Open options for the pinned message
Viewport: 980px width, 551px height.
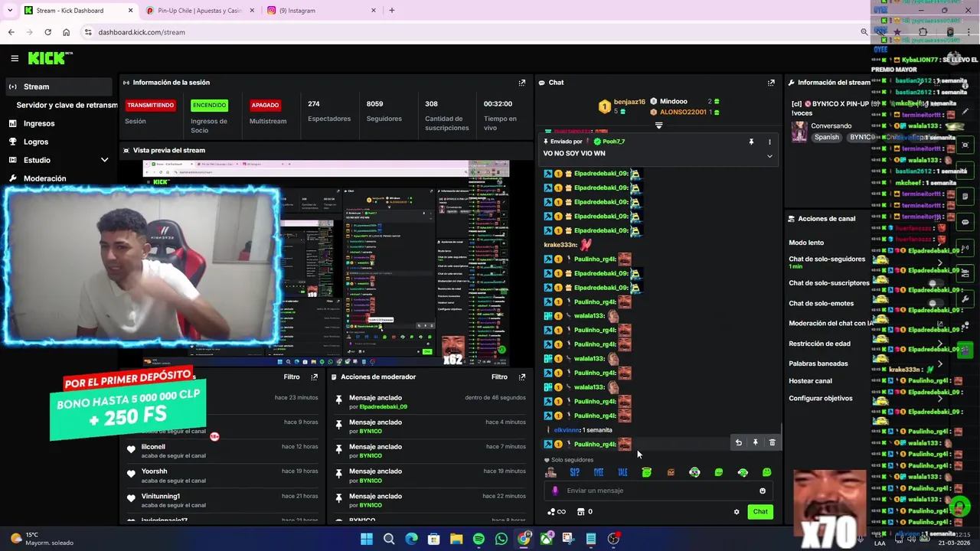point(769,142)
